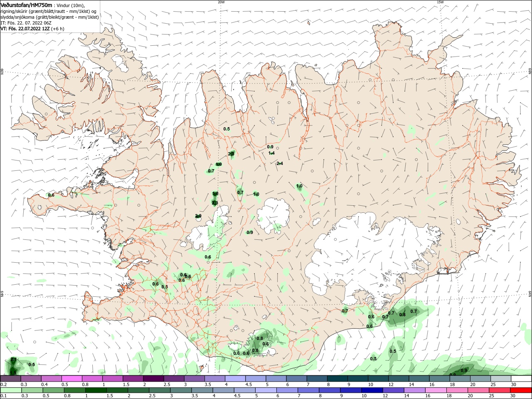This screenshot has width=532, height=399.
Task: Click the 15W longitude label
Action: tap(440, 2)
